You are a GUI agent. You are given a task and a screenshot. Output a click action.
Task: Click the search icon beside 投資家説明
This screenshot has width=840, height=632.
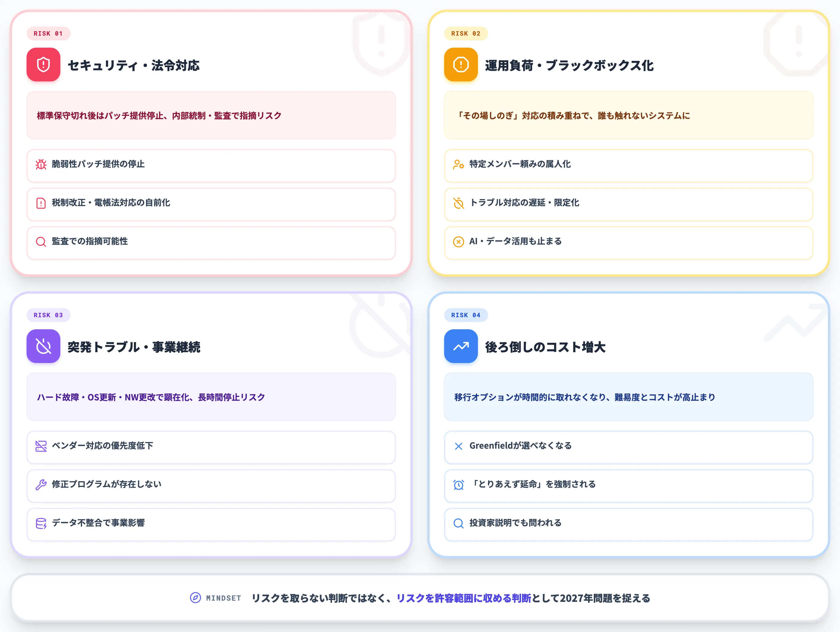click(x=458, y=523)
